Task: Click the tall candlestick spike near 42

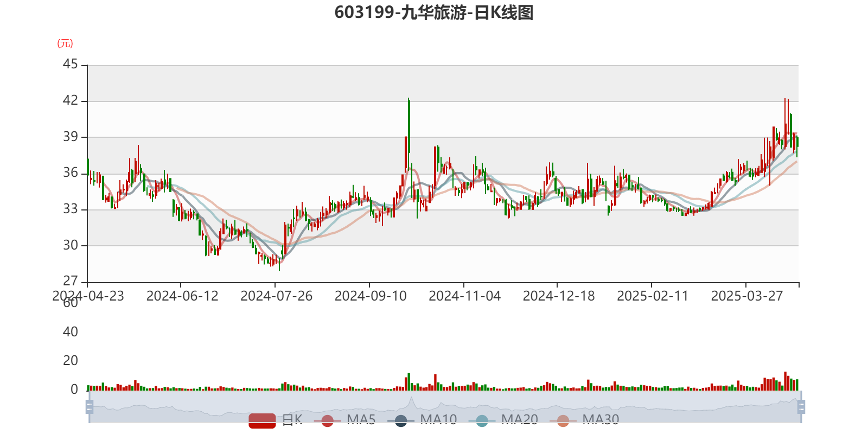Action: tap(409, 125)
